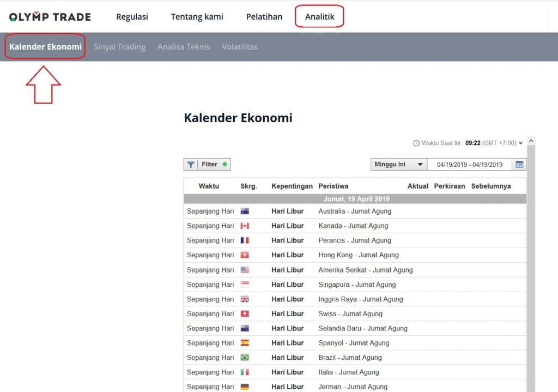This screenshot has width=558, height=392.
Task: Click the Hong Kong flag icon
Action: (245, 255)
